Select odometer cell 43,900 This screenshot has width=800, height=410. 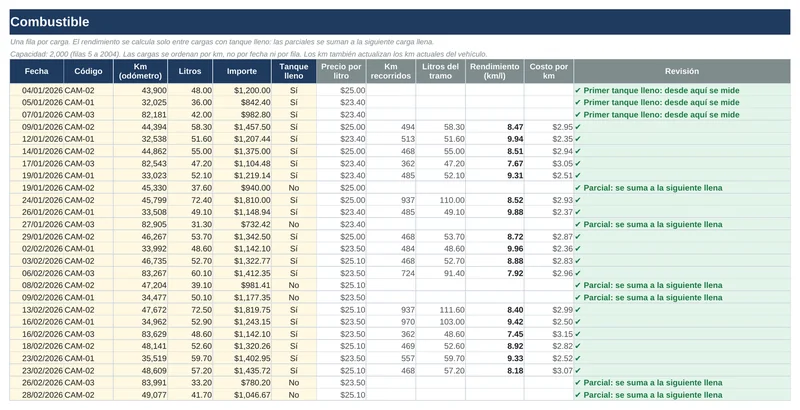[140, 90]
